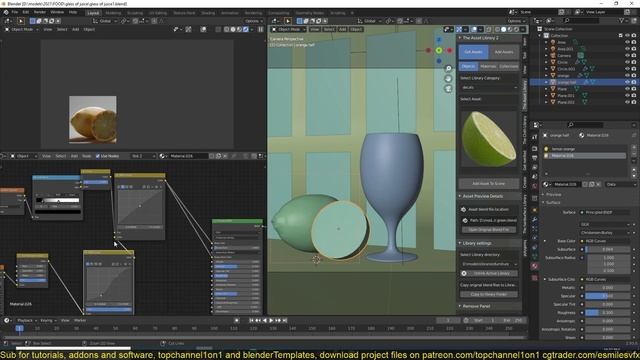Switch to the Layout workspace tab
This screenshot has height=360, width=640.
click(x=93, y=13)
